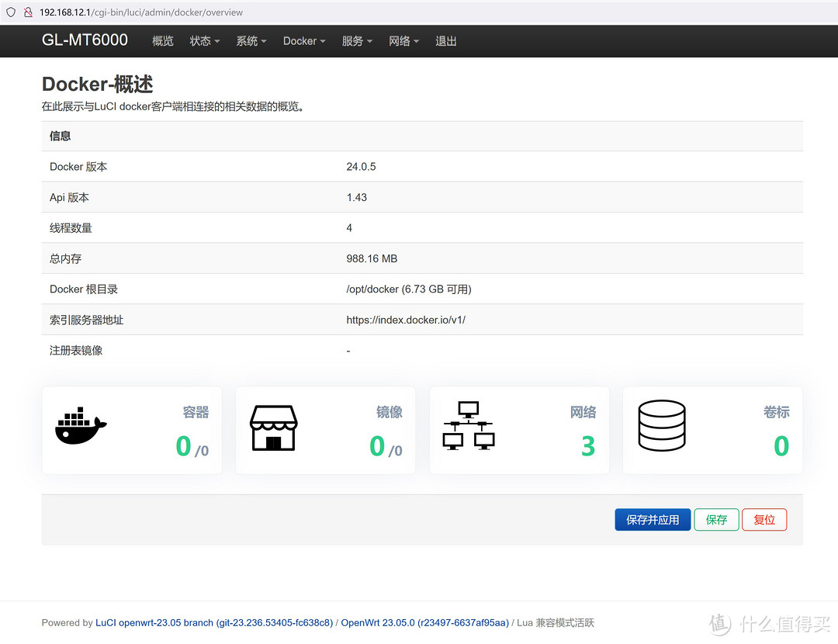
Task: Expand the 网络 navigation dropdown
Action: 404,41
